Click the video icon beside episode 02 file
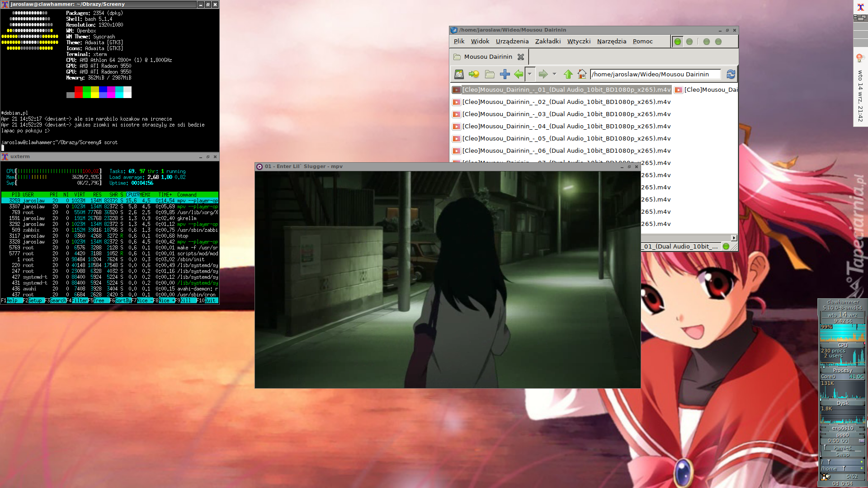The image size is (868, 488). 457,102
